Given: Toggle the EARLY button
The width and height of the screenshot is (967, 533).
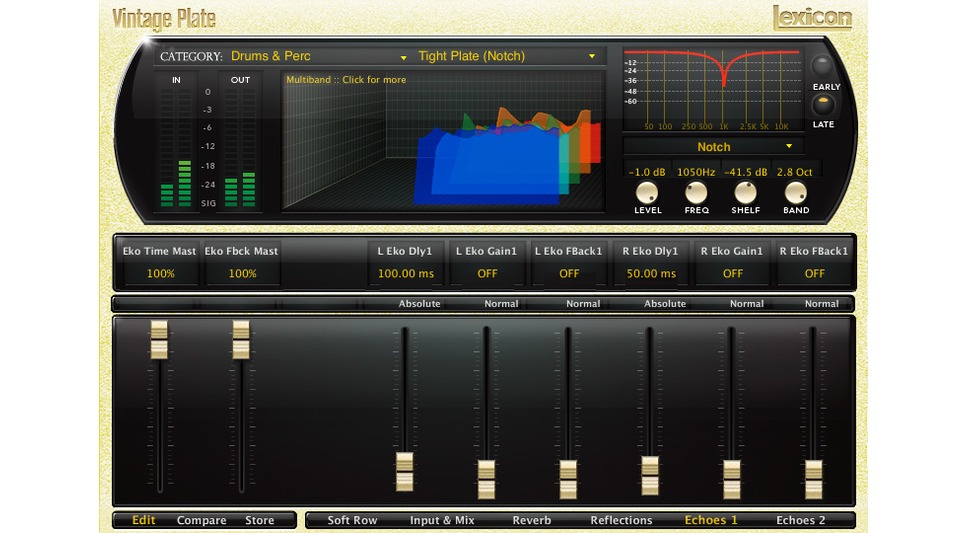Looking at the screenshot, I should 821,65.
